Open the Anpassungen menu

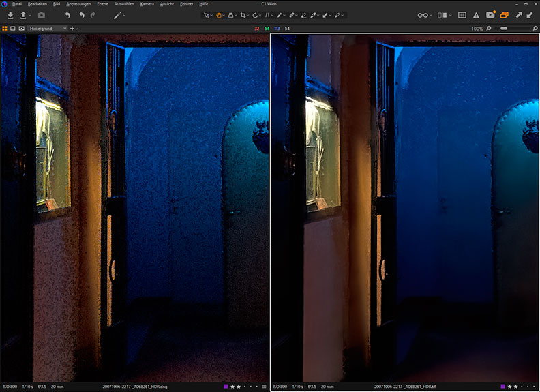coord(78,4)
